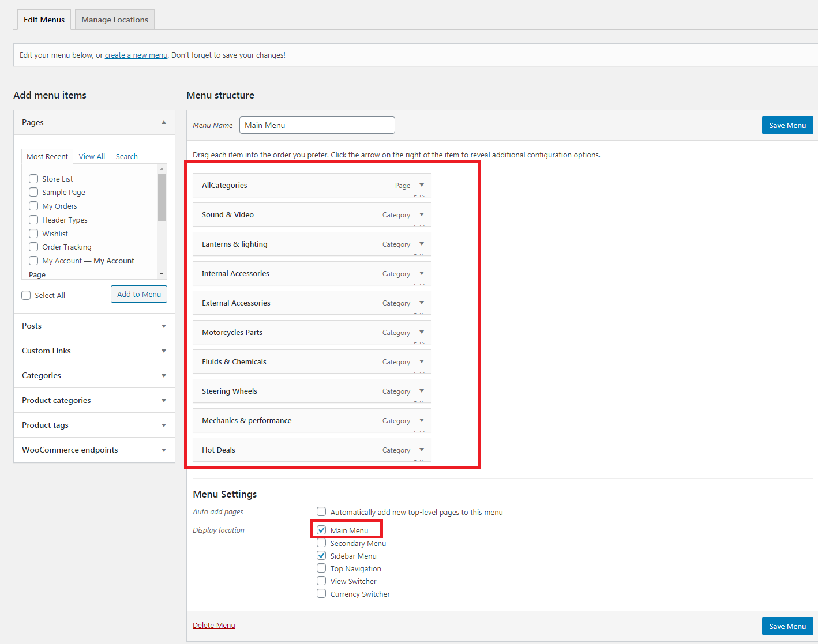This screenshot has height=644, width=818.
Task: Open the Search pages tab
Action: pos(127,157)
